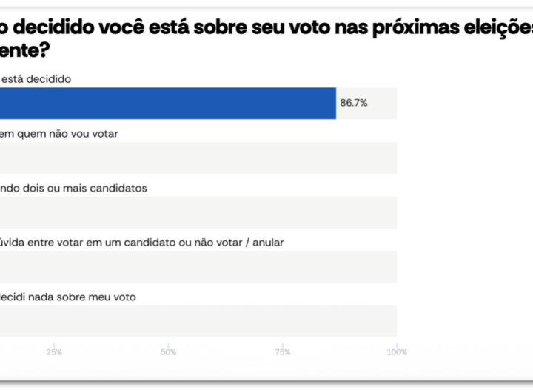Screen dimensions: 533x392
Task: Click the empty bar under 'nada sobre meu voto'
Action: click(x=198, y=321)
